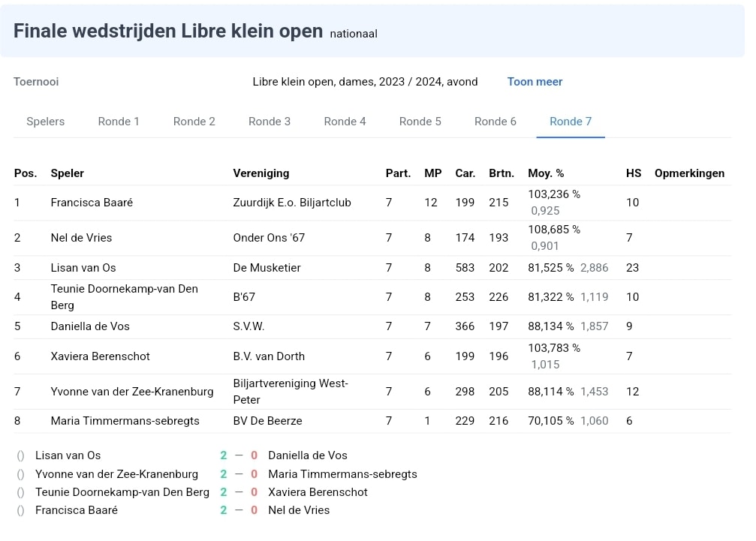Open player Lisan van Os in standings table

click(x=83, y=268)
